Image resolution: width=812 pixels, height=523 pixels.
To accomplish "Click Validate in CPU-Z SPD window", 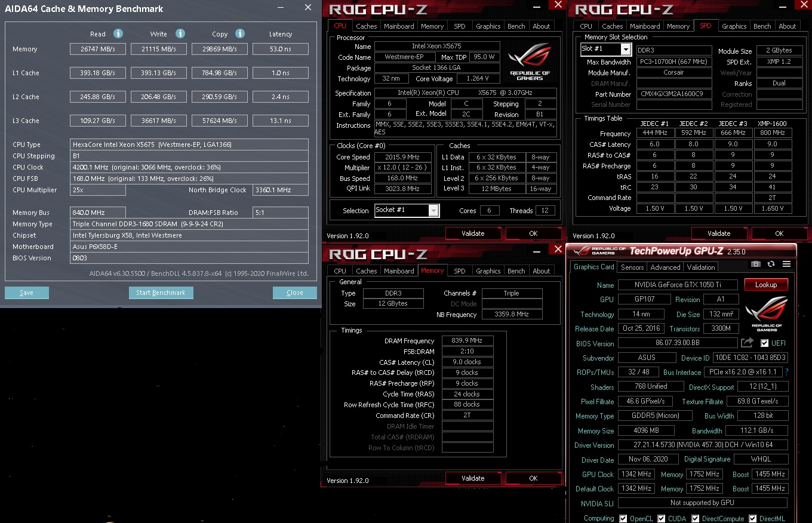I will 719,233.
